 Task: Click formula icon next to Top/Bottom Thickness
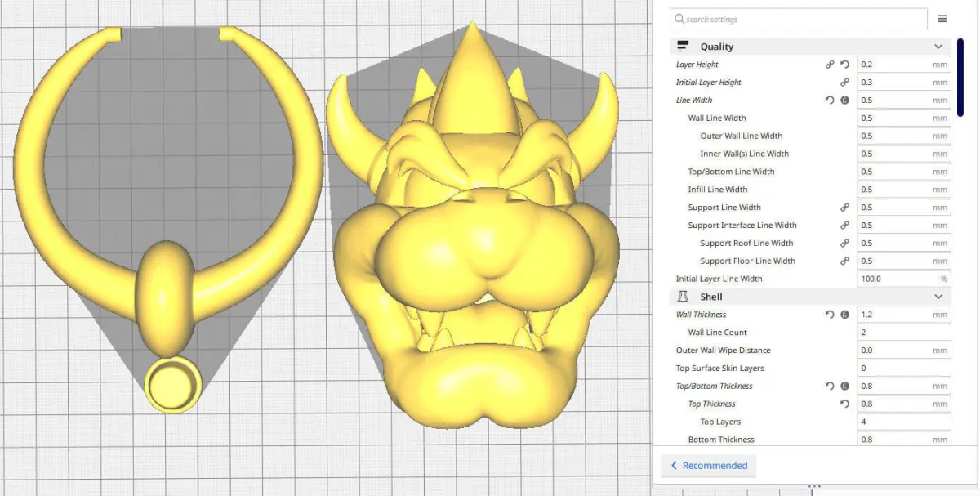(844, 387)
